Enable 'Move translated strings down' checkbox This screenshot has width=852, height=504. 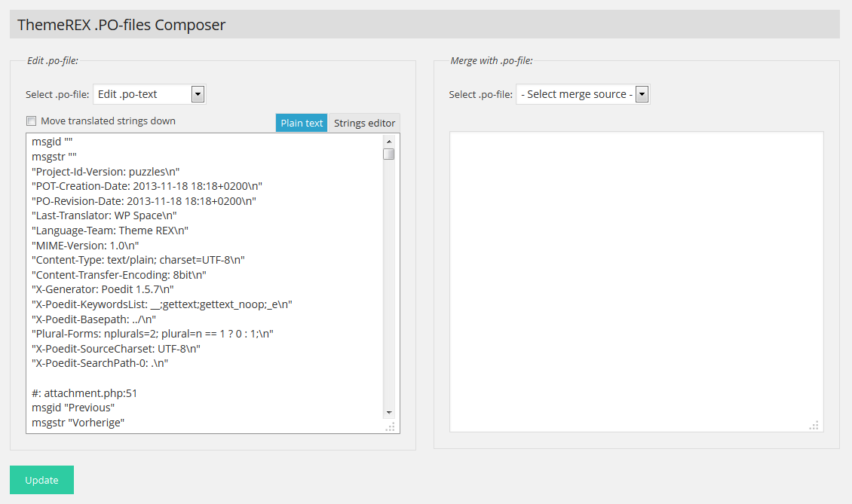pos(32,121)
